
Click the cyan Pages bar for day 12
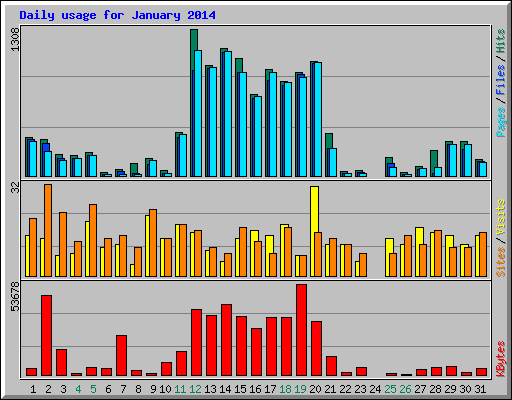coord(198,113)
